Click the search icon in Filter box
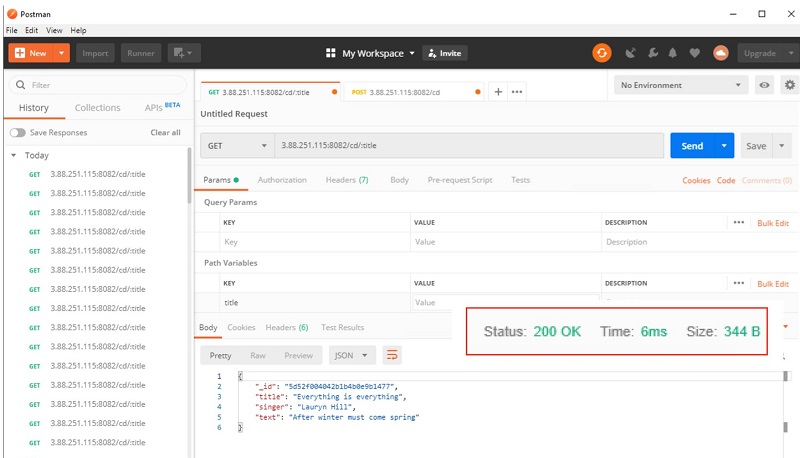Screen dimensions: 800x458 point(20,85)
